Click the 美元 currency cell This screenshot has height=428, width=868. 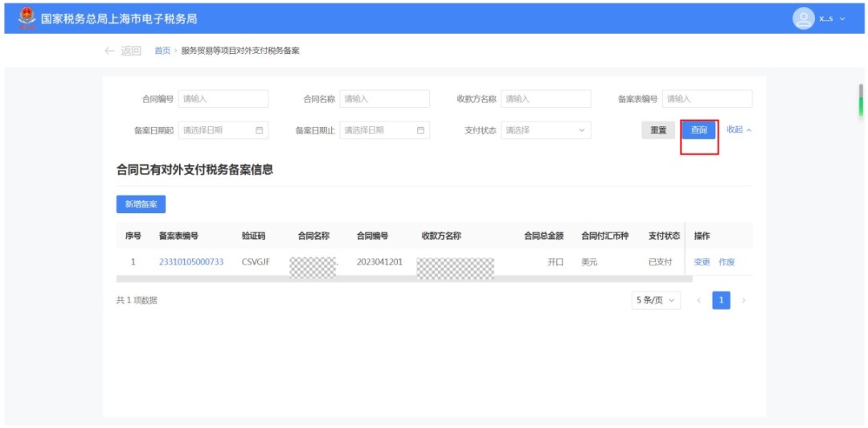click(589, 262)
